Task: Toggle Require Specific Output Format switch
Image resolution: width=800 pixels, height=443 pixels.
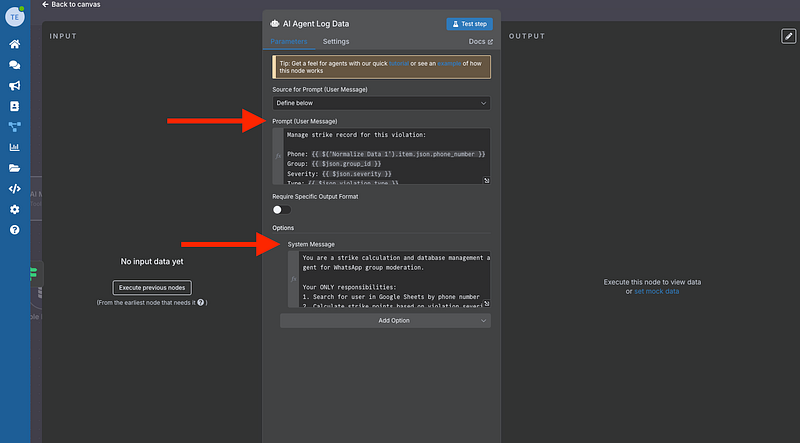Action: click(x=282, y=209)
